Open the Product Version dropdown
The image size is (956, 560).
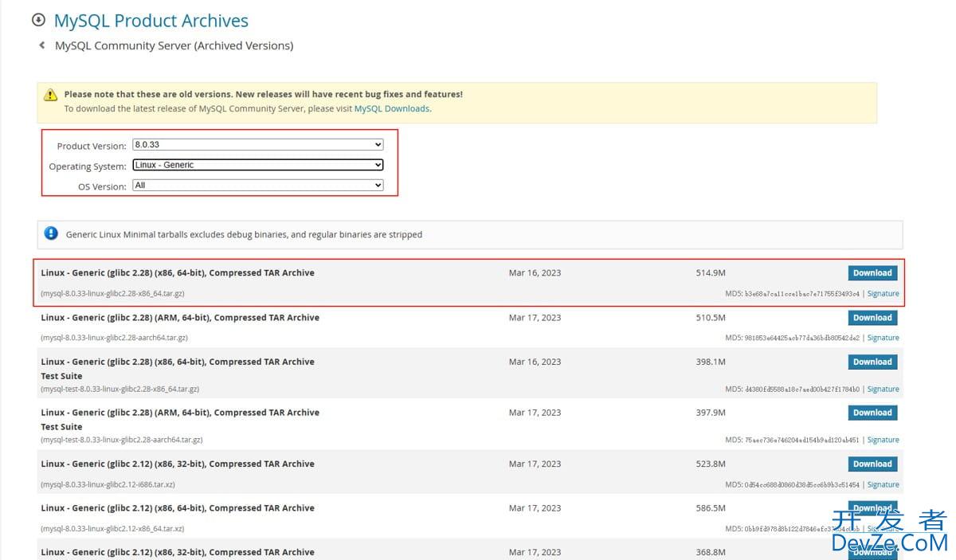pos(258,145)
